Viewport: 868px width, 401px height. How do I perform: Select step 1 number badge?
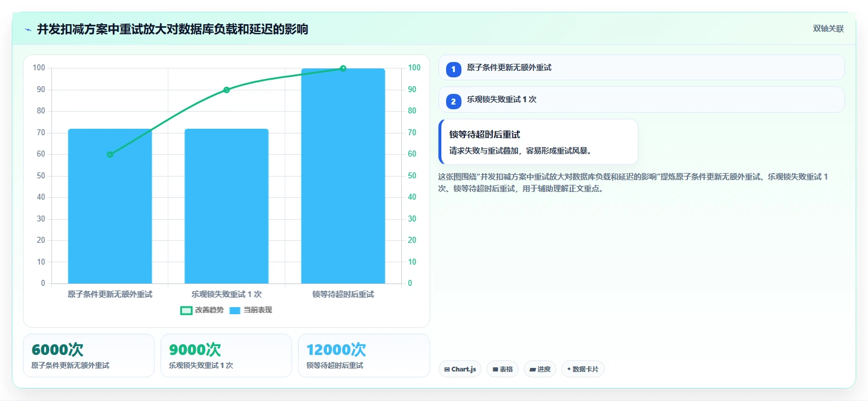coord(453,70)
